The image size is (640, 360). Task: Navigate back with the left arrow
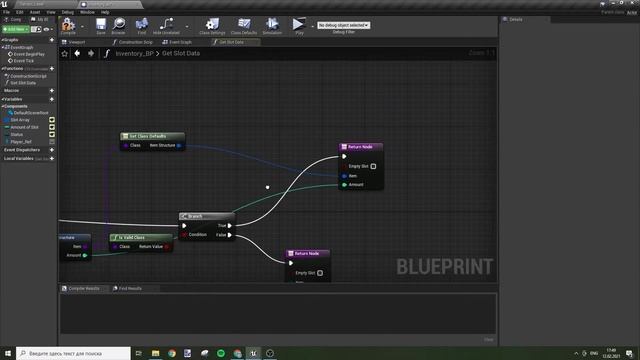(x=77, y=53)
